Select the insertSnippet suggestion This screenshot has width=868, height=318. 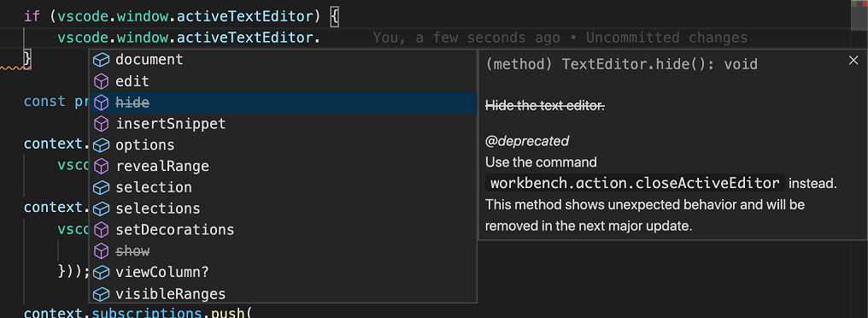click(283, 124)
